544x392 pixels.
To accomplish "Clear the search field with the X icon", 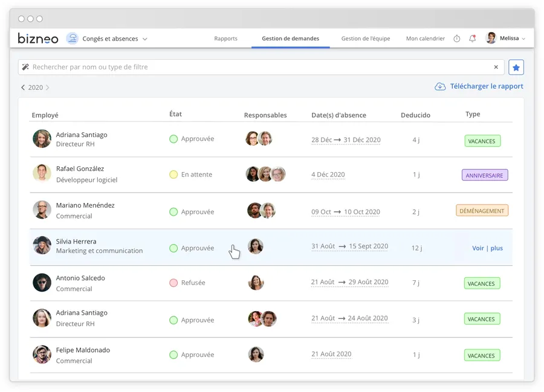I will 496,67.
